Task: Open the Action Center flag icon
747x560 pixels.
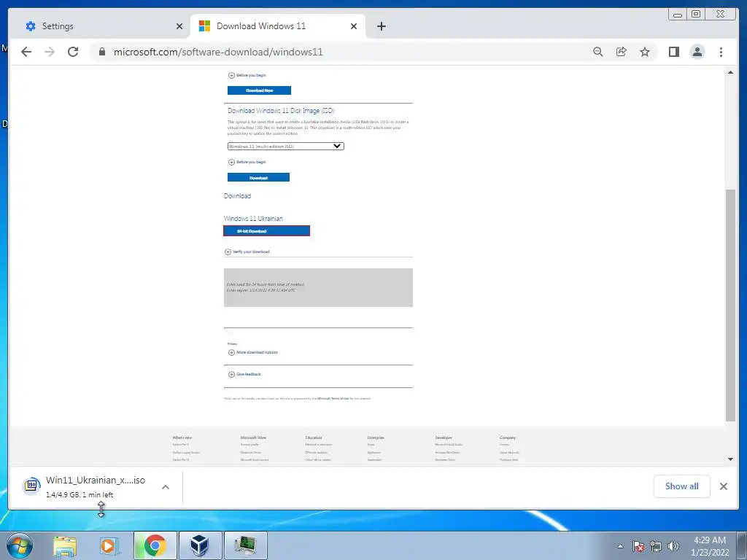Action: point(638,546)
